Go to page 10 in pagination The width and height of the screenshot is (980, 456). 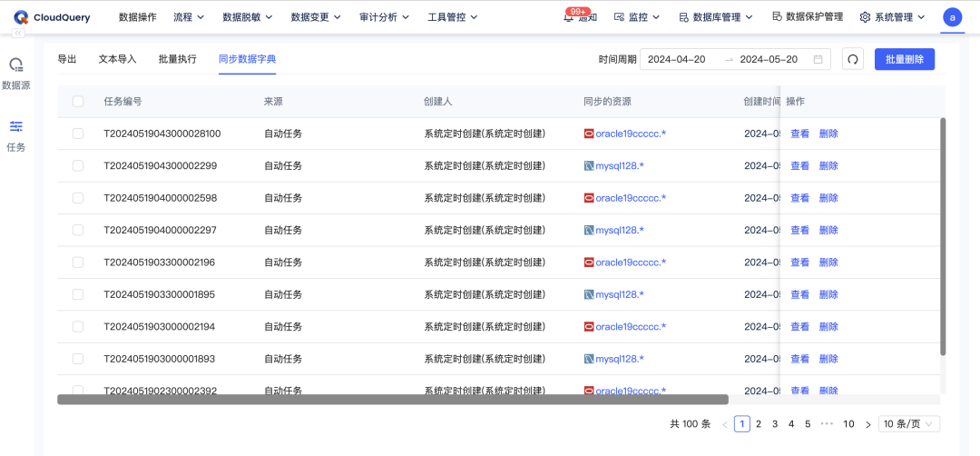coord(848,424)
